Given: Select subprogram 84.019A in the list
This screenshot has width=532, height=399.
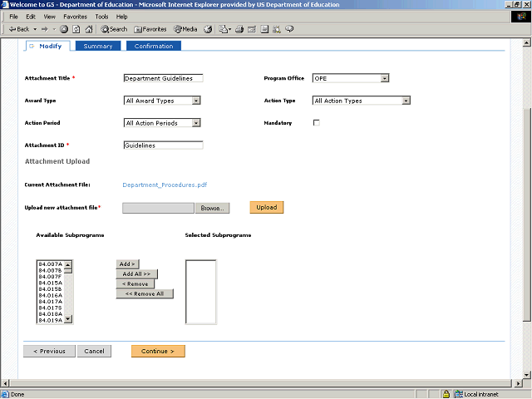Looking at the screenshot, I should point(50,320).
